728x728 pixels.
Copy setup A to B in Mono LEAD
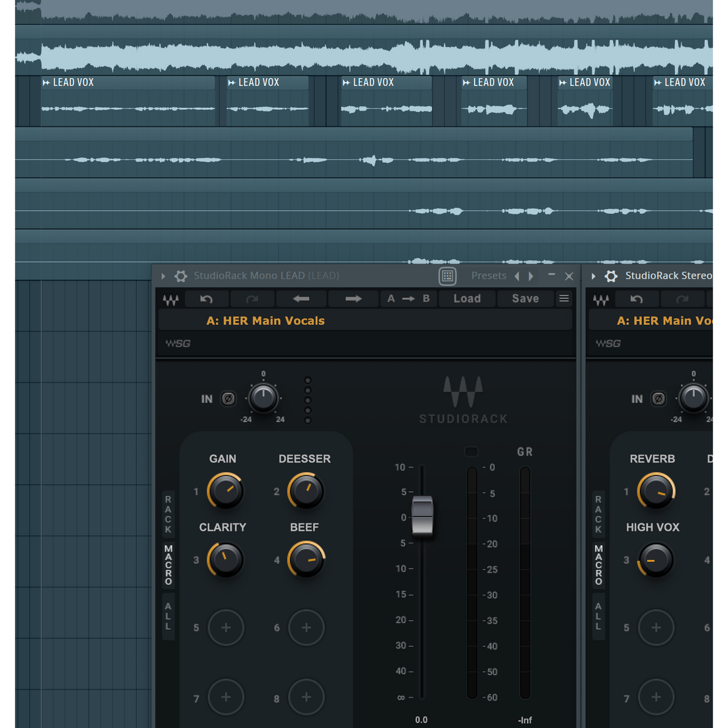coord(408,299)
